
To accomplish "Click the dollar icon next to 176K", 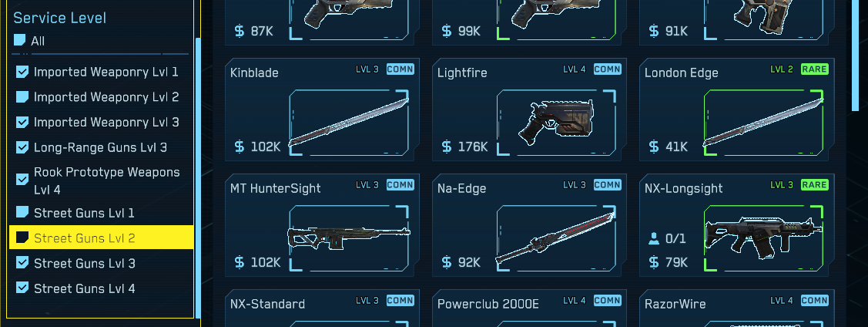I will [447, 147].
